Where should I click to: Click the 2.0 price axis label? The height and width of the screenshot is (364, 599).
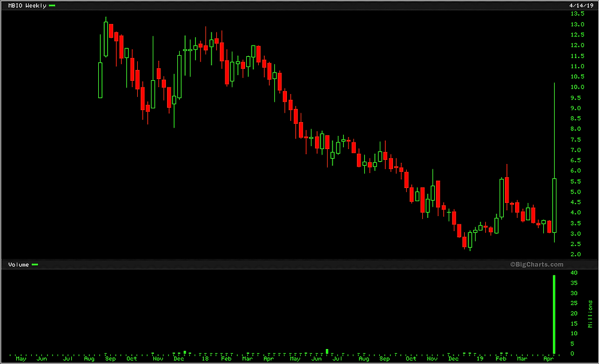click(576, 254)
